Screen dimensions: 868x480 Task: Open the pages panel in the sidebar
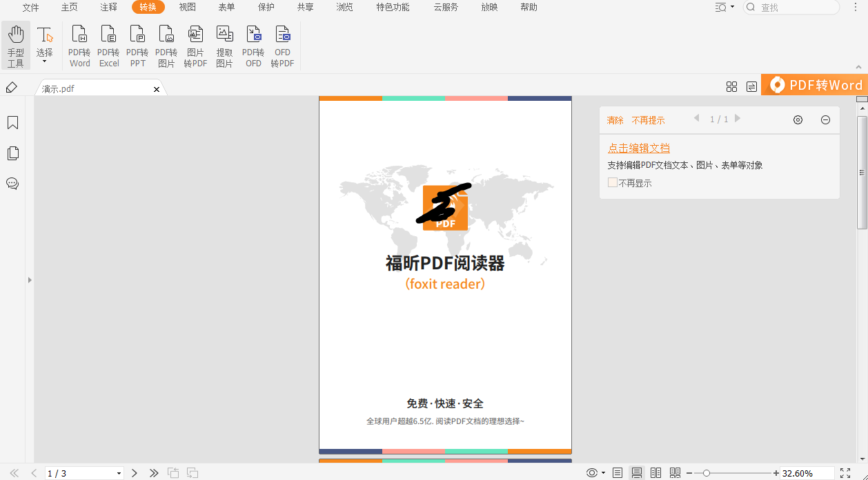point(12,153)
